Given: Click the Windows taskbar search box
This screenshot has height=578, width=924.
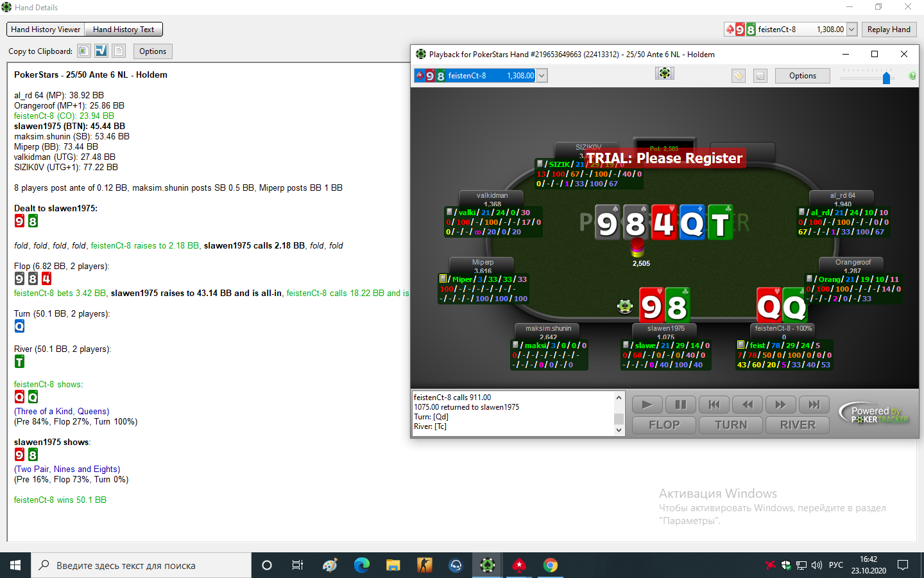Looking at the screenshot, I should pyautogui.click(x=141, y=565).
